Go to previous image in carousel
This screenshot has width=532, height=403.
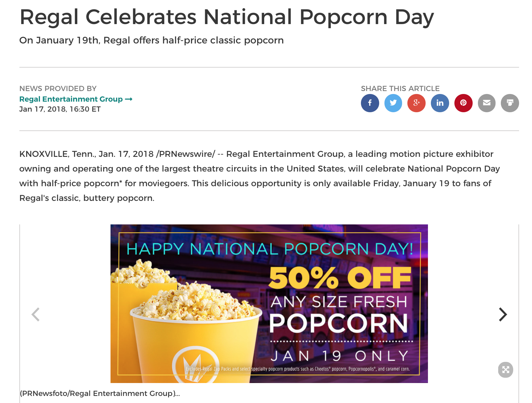point(36,315)
